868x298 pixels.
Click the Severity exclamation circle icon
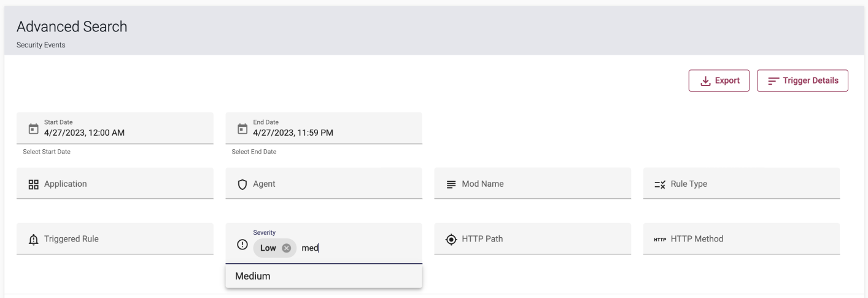point(242,244)
